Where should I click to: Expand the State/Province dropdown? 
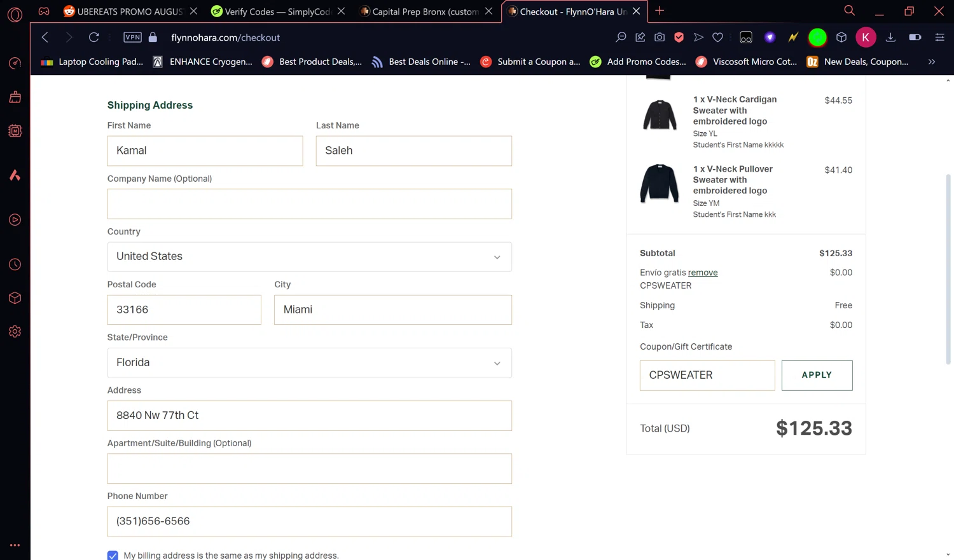tap(309, 363)
